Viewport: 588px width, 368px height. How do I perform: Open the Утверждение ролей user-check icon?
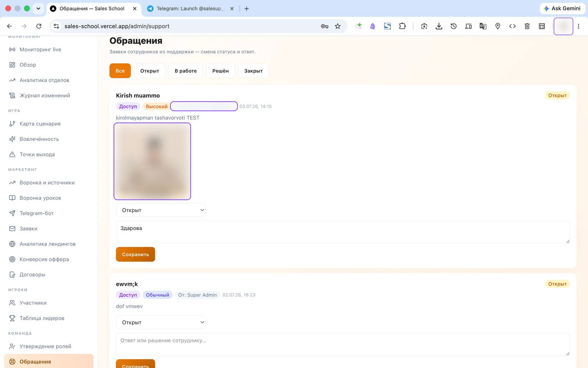click(12, 346)
